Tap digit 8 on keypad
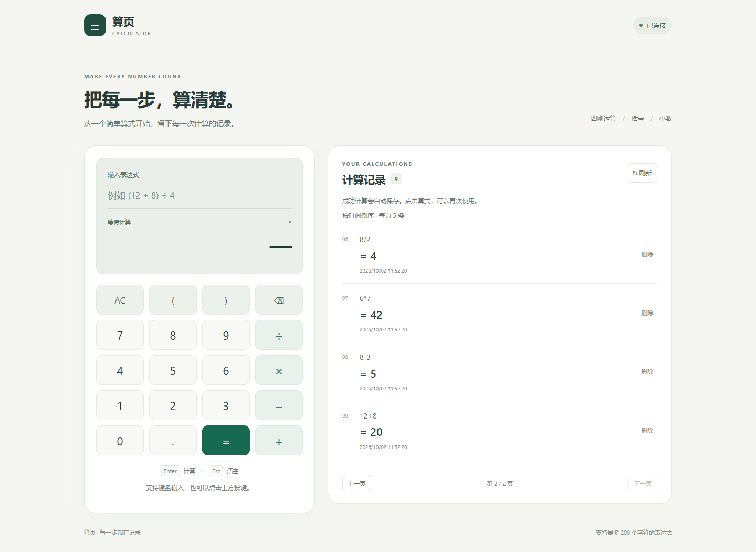The width and height of the screenshot is (756, 552). (x=173, y=335)
